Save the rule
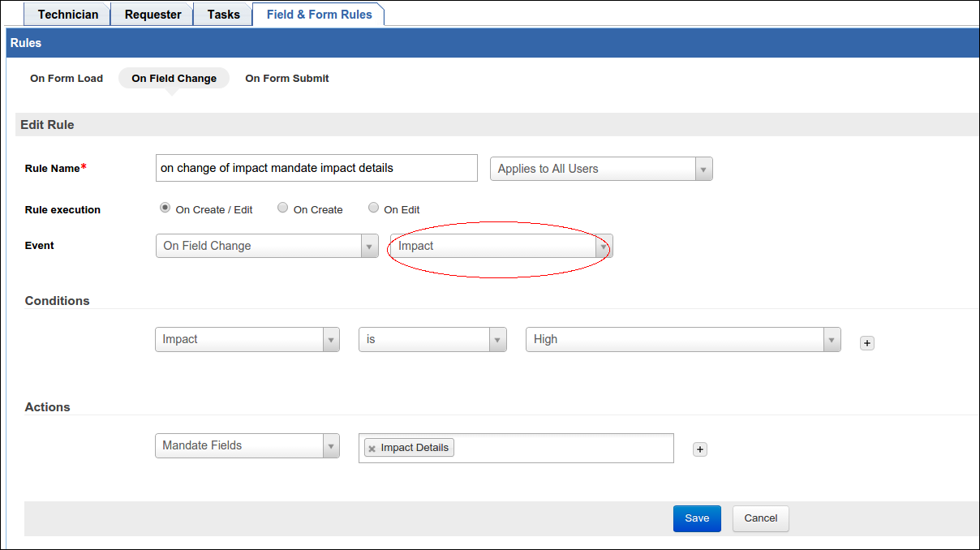This screenshot has height=550, width=980. coord(697,518)
